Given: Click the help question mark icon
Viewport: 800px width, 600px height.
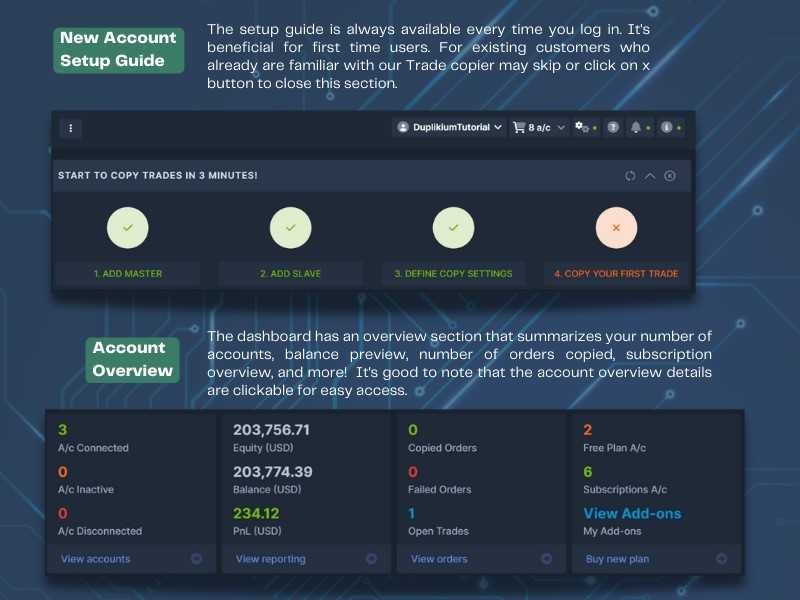Looking at the screenshot, I should tap(613, 128).
